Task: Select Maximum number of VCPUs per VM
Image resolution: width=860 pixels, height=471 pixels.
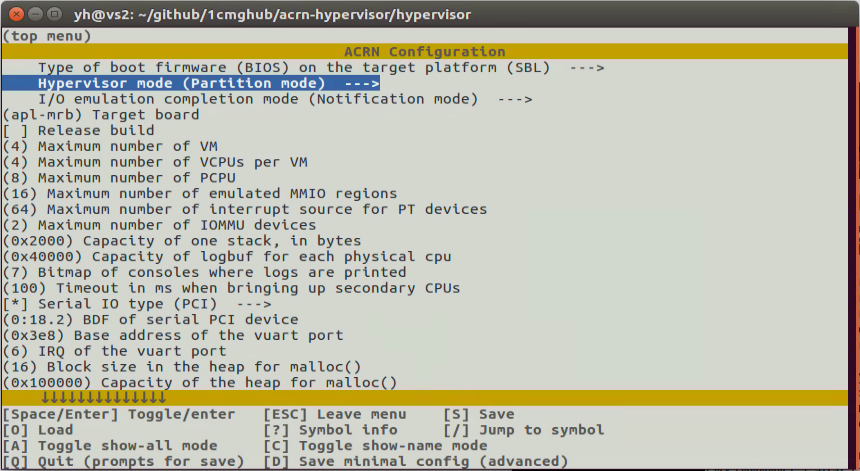Action: (155, 162)
